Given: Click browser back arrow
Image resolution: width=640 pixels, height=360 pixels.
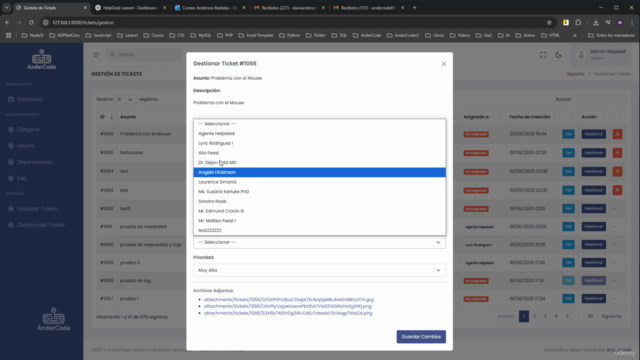Looking at the screenshot, I should [7, 22].
